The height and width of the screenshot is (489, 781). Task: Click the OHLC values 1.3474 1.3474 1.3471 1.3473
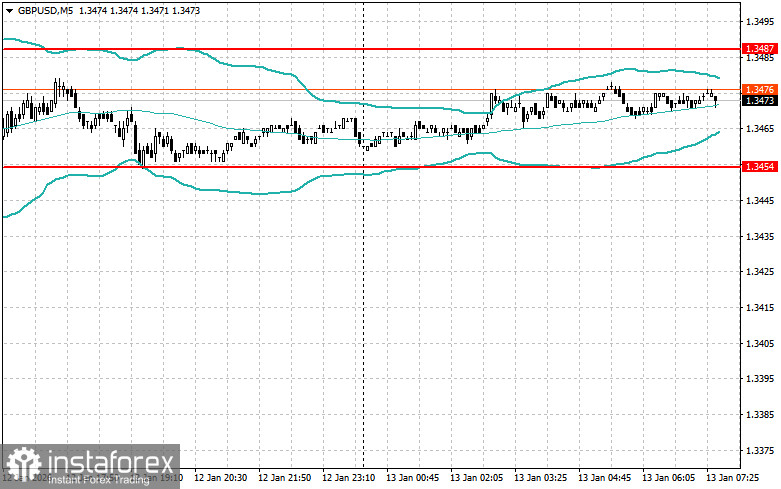point(139,10)
